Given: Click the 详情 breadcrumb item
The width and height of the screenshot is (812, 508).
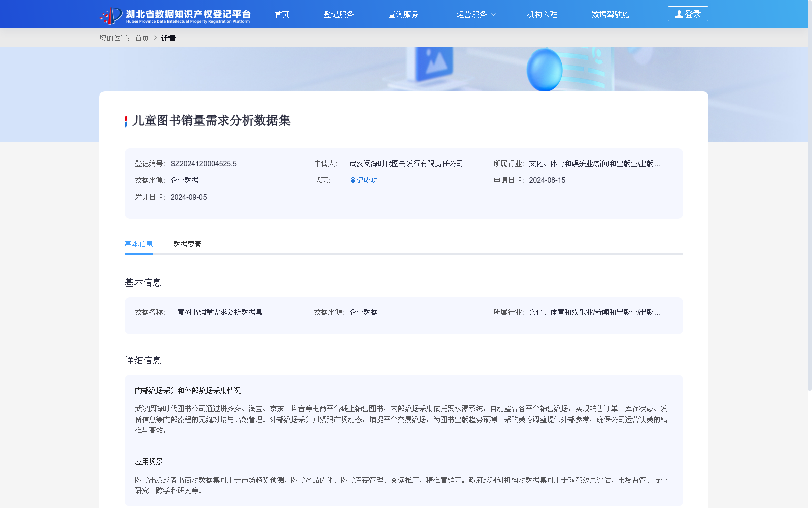Looking at the screenshot, I should pos(168,38).
